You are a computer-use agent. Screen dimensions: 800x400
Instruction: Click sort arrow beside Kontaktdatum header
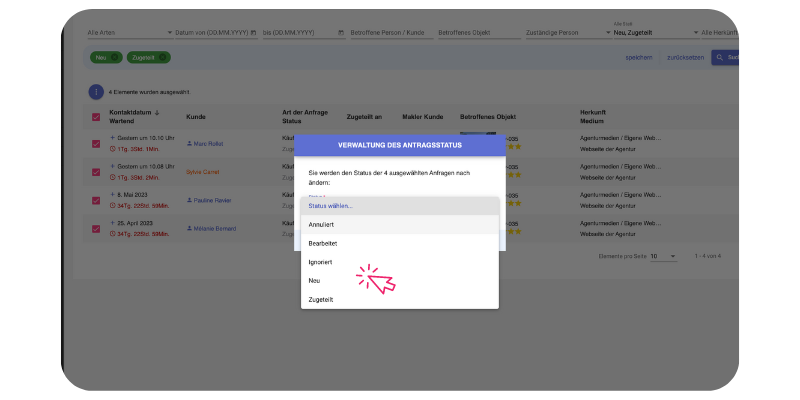[157, 113]
